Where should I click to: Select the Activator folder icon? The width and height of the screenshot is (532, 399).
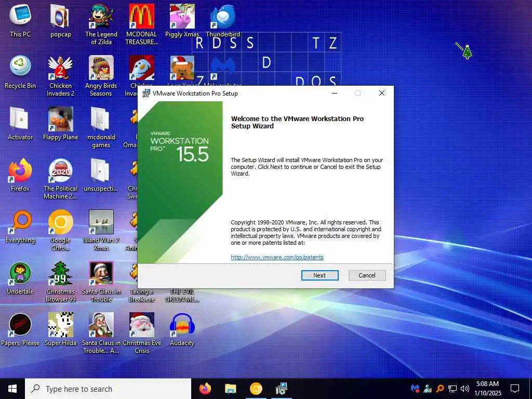click(20, 124)
